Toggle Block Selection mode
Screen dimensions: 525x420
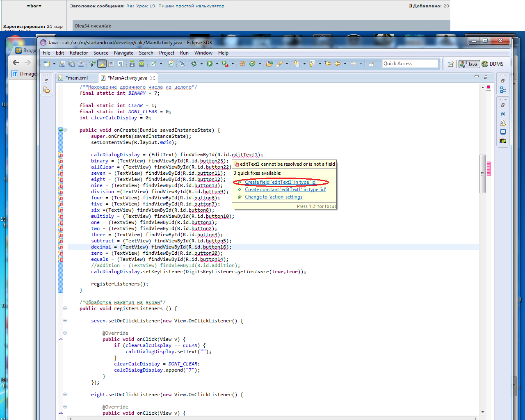coord(111,64)
